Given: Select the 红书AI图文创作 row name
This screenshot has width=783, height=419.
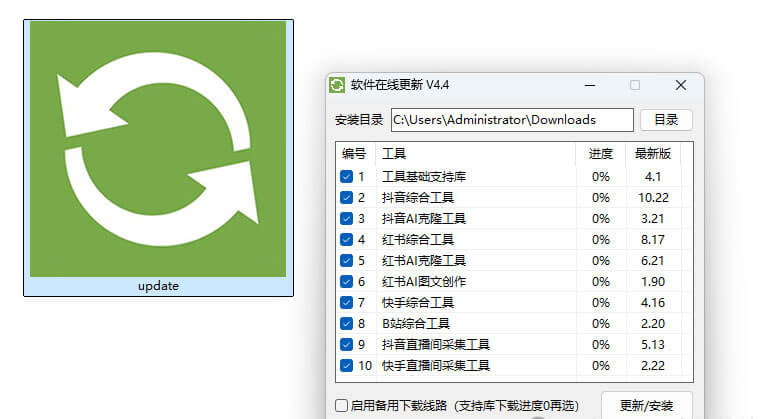Looking at the screenshot, I should pos(424,282).
